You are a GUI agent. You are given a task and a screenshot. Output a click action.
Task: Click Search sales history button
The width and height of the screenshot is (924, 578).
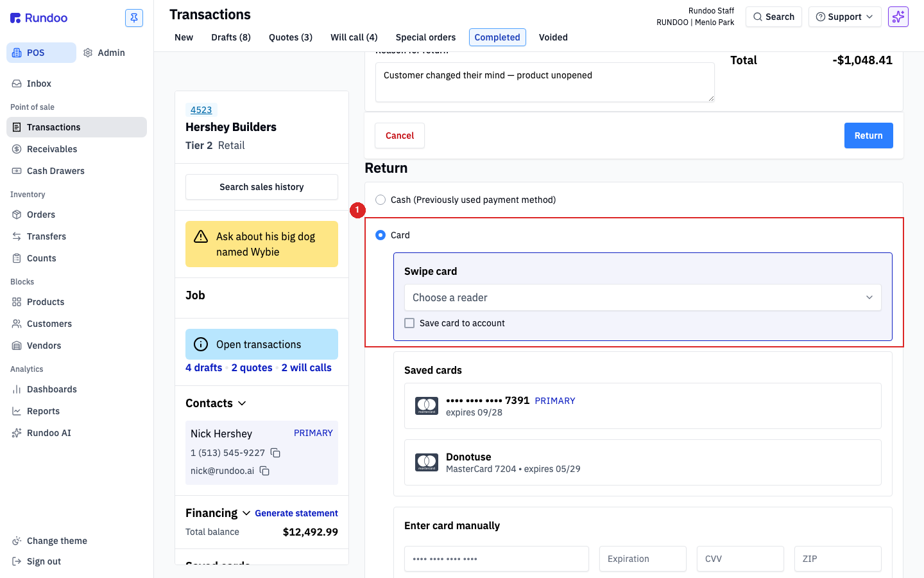click(262, 187)
